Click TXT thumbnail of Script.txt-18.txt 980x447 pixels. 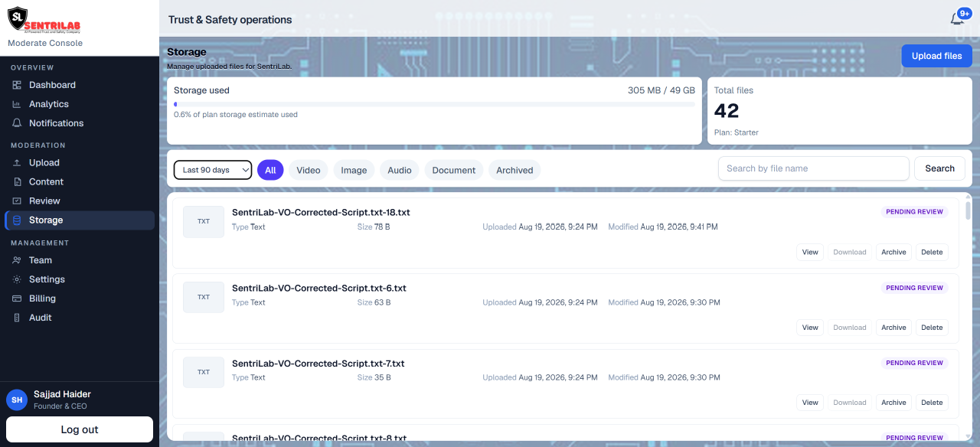tap(204, 221)
